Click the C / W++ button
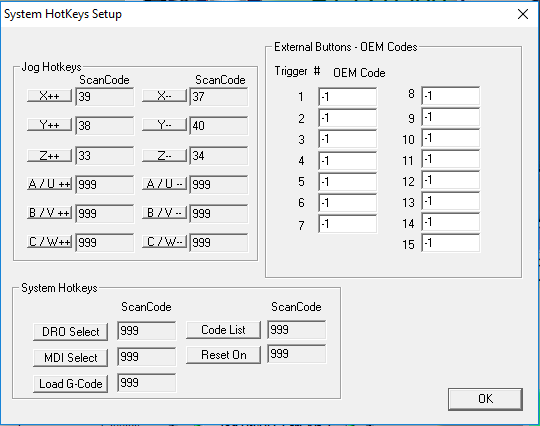Screen dimensions: 540x426 tap(50, 242)
